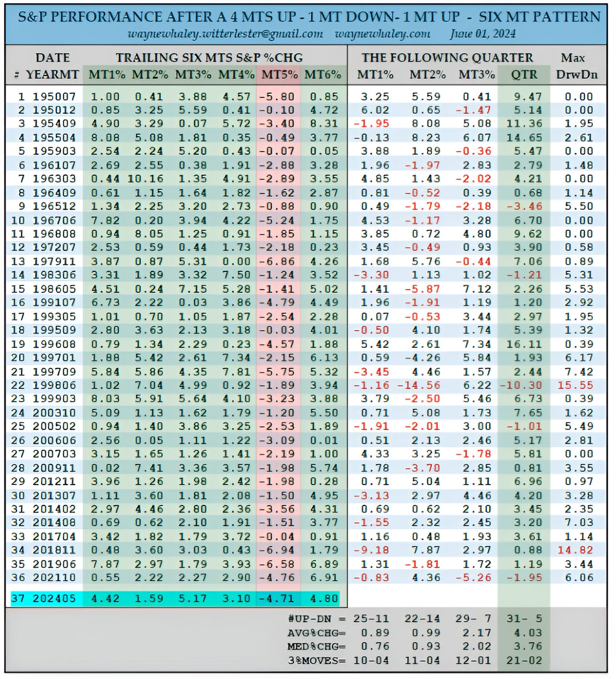Click the 'THE FOLLOWING QUARTER' header
Viewport: 616px width, 679px height.
coord(447,58)
